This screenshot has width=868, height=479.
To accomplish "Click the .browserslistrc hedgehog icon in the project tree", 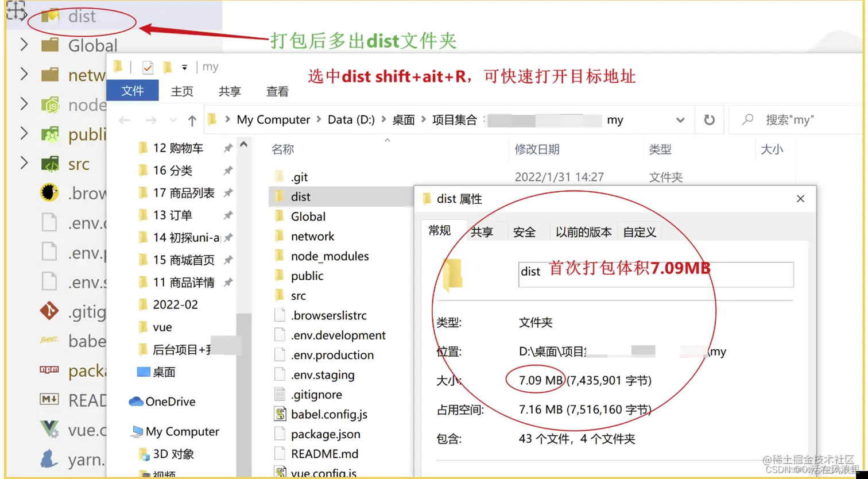I will (50, 193).
